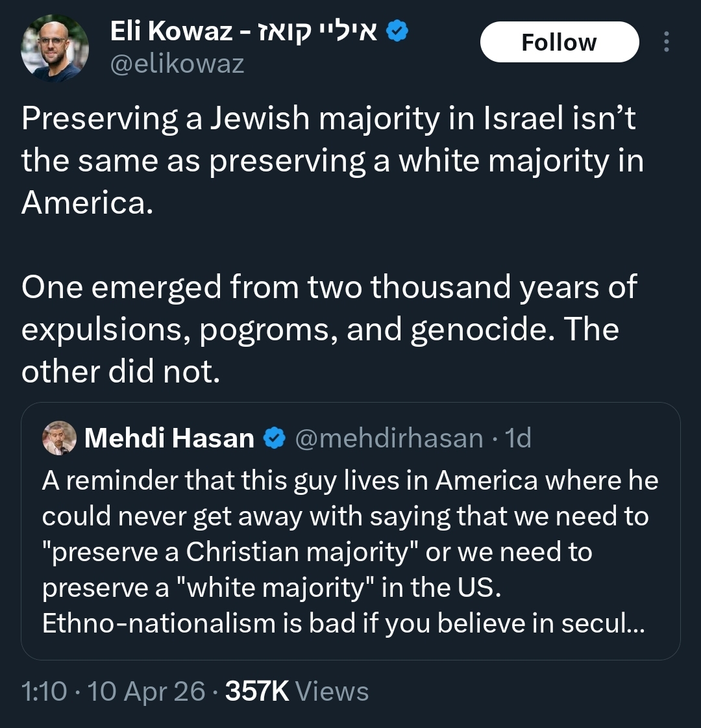
Task: Click the verified badge next to Mehdi Hasan
Action: pyautogui.click(x=275, y=438)
